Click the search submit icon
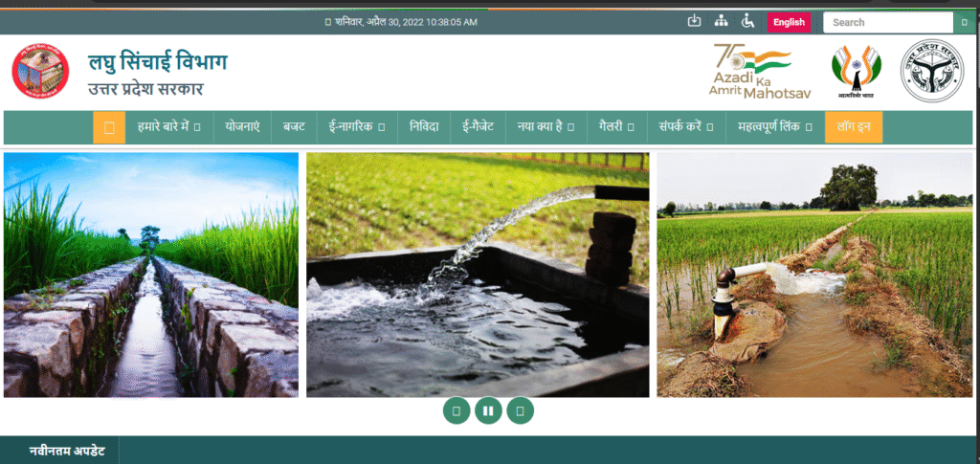This screenshot has width=980, height=464. point(962,22)
